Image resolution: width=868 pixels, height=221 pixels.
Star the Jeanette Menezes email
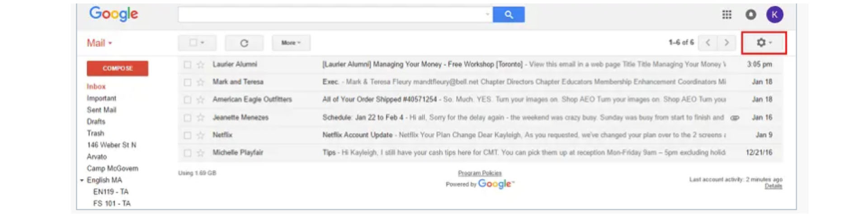(x=200, y=118)
